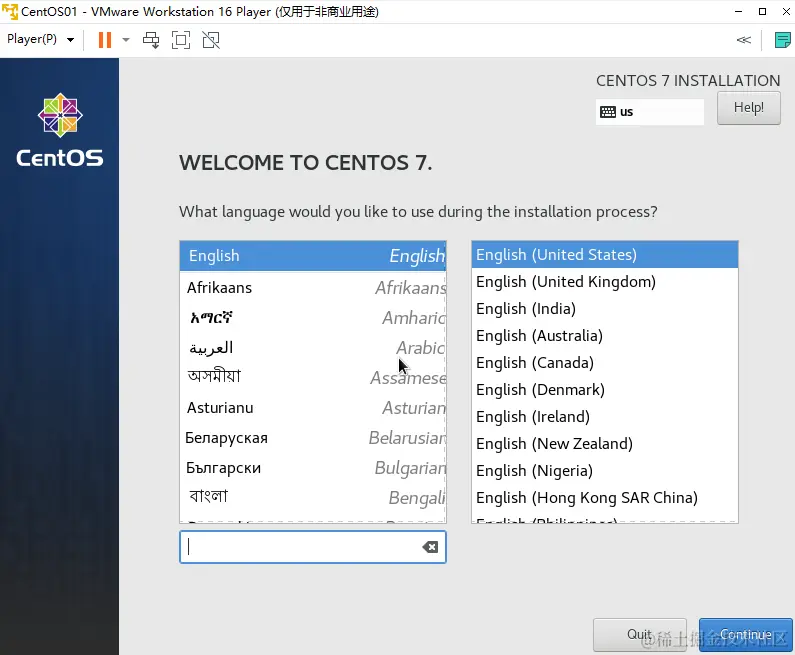Click the CentOS logo in sidebar
This screenshot has height=655, width=795.
tap(60, 130)
